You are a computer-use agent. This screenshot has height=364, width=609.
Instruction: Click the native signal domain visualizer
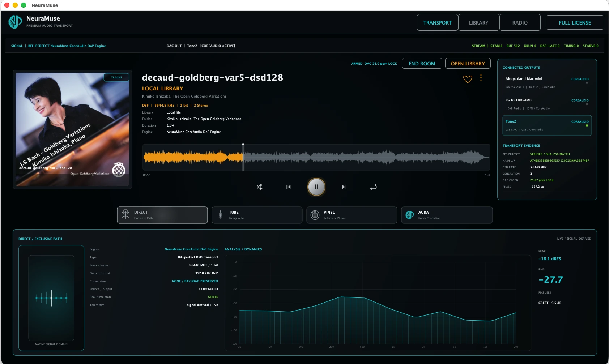[x=51, y=298]
